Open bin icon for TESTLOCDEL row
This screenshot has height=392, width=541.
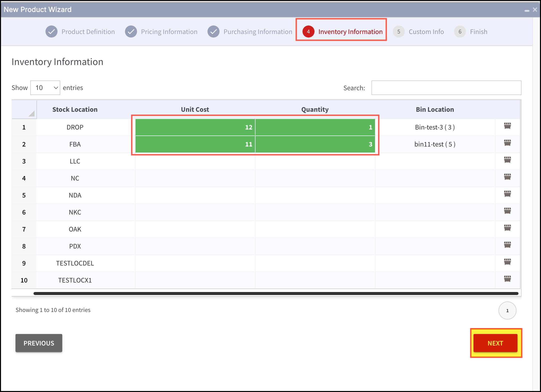pyautogui.click(x=507, y=262)
